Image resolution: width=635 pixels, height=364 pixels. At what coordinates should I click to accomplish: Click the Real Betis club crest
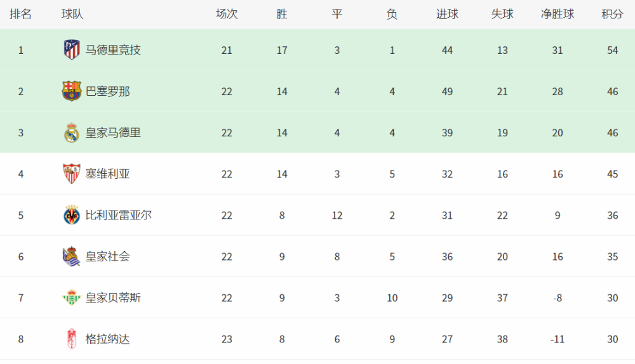pos(72,297)
